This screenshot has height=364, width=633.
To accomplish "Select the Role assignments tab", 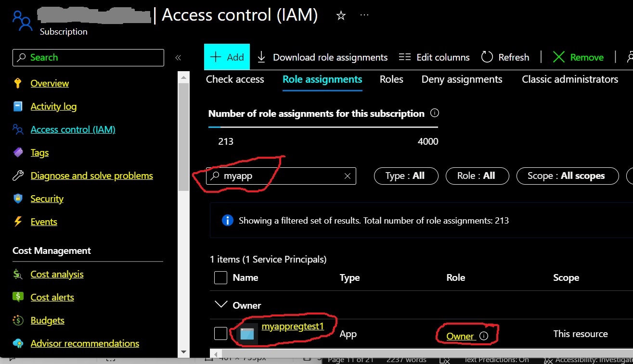I will 322,79.
